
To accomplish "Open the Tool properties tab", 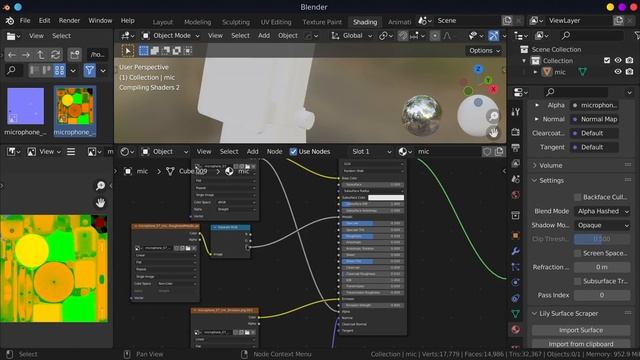I will click(516, 112).
